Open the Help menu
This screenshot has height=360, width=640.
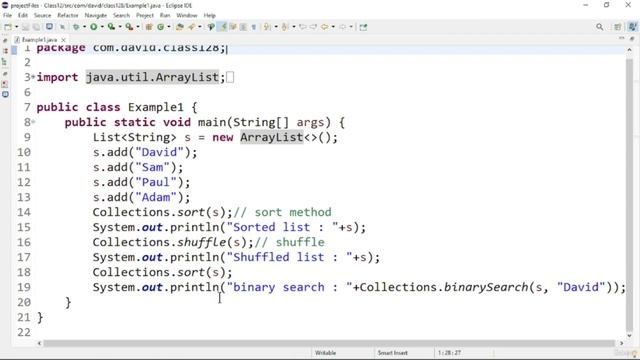coord(209,15)
